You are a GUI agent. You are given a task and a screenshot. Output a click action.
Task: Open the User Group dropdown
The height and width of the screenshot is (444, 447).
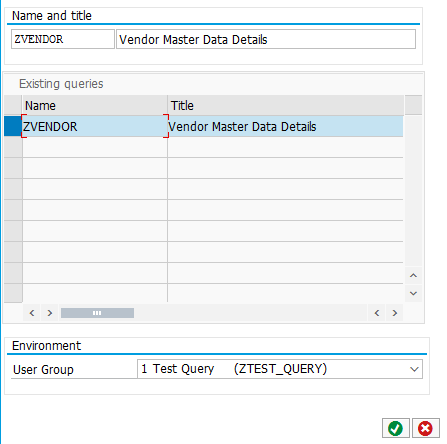click(x=414, y=369)
